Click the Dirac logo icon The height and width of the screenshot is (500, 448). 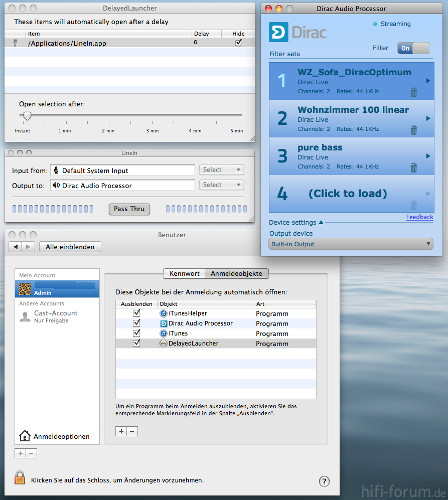[278, 32]
